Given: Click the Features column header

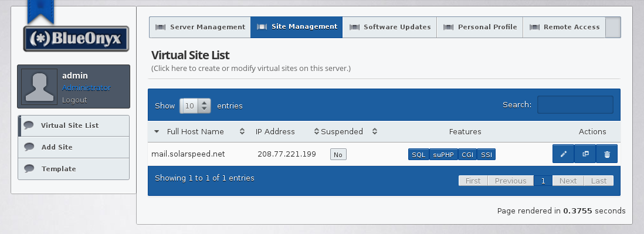Looking at the screenshot, I should 465,132.
